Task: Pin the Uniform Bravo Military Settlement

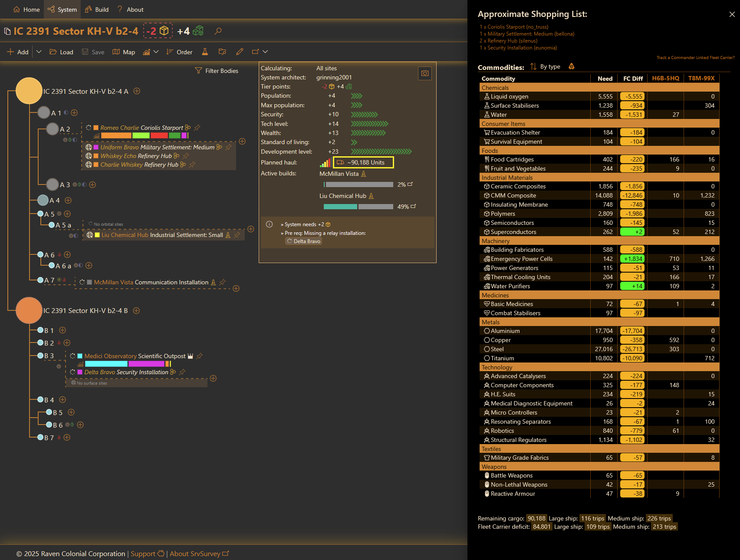Action: coord(228,147)
